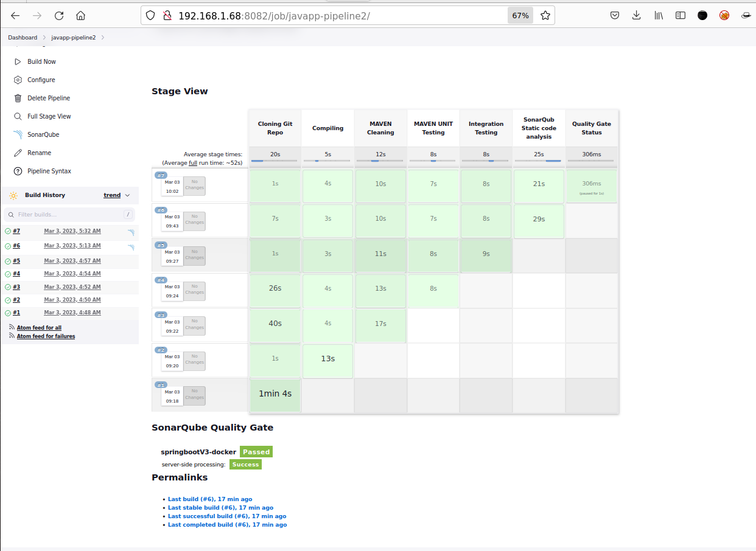Viewport: 756px width, 551px height.
Task: Click the tracking protection shield icon
Action: (152, 16)
